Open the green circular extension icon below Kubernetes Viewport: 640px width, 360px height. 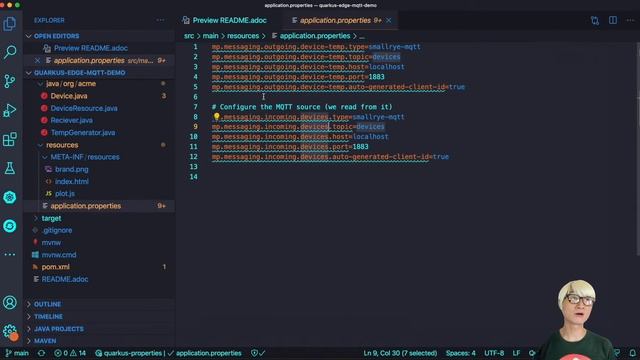tap(10, 226)
